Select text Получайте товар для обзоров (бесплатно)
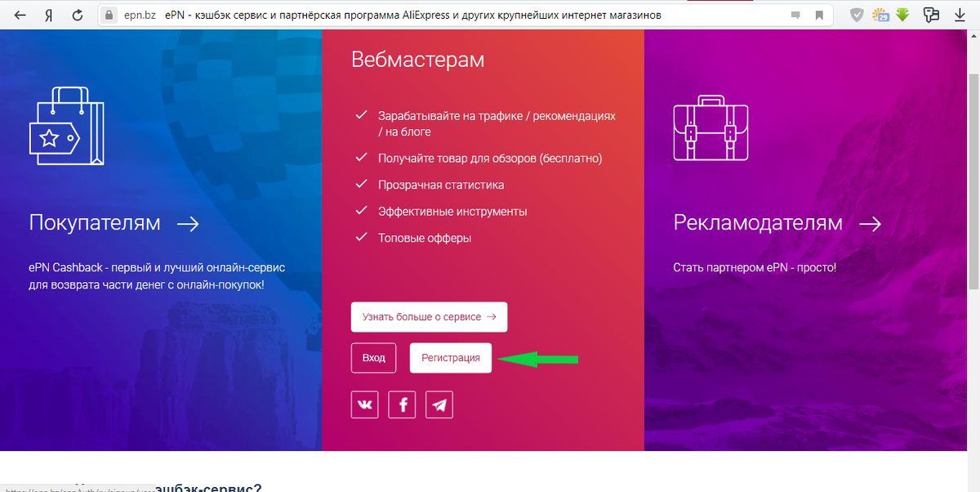This screenshot has height=492, width=980. [490, 159]
